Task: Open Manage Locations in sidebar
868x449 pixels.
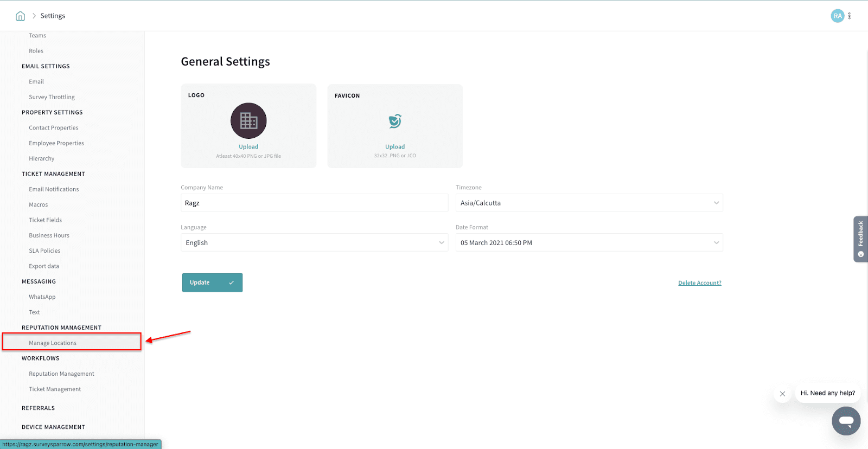Action: [53, 343]
